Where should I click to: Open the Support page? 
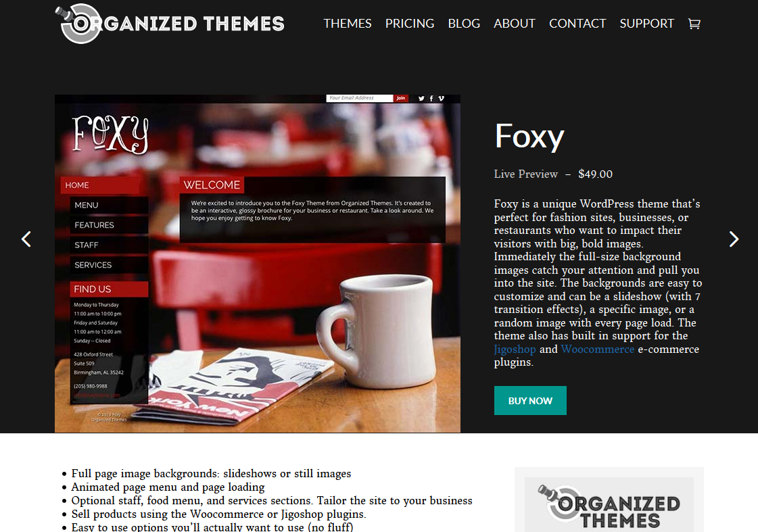pos(646,23)
